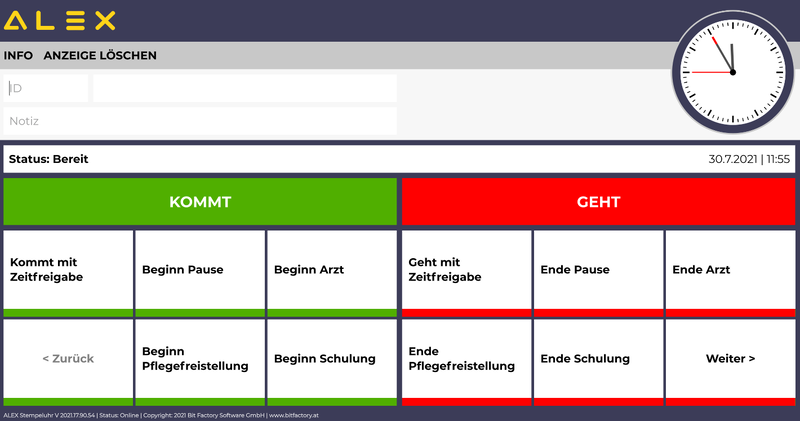The image size is (800, 421).
Task: Tap the Ende Arzt tile
Action: [x=730, y=270]
